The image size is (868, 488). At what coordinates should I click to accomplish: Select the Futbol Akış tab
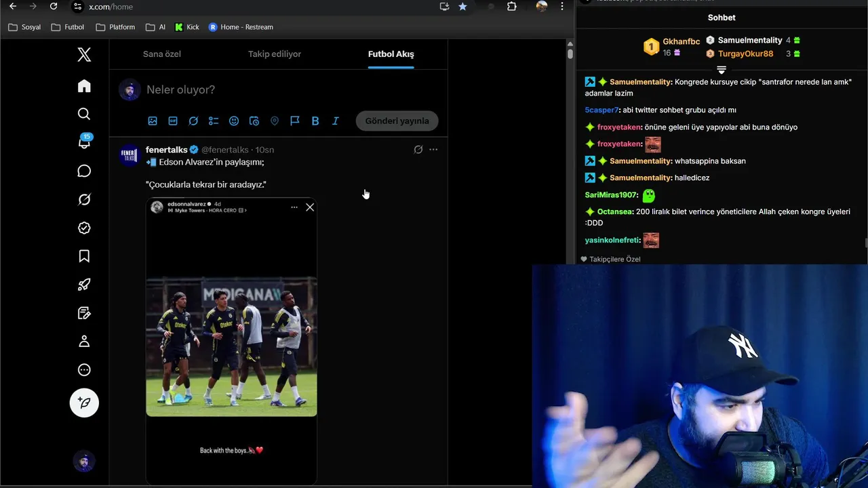(391, 54)
